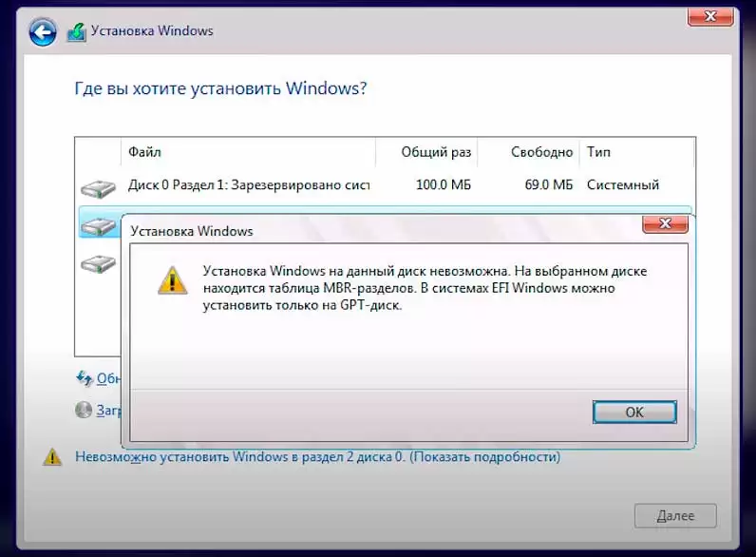Click the Далее button
Screen dimensions: 756x557
(675, 516)
